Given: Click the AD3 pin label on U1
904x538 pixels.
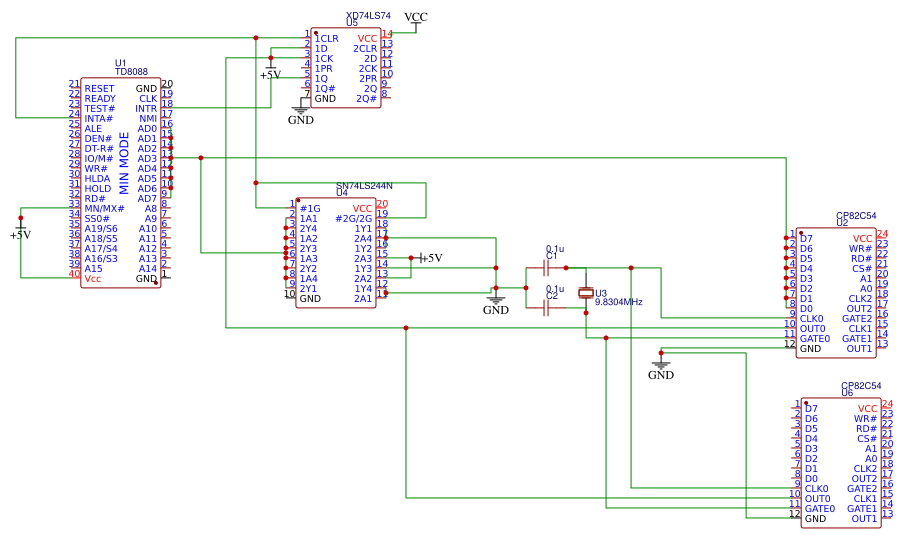Looking at the screenshot, I should coord(147,159).
